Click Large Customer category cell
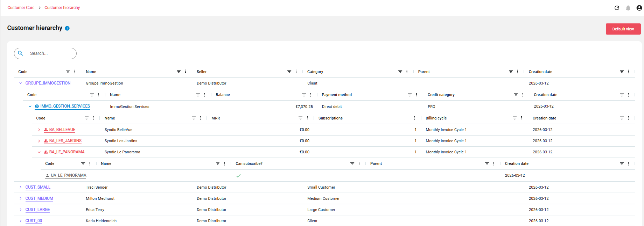The image size is (644, 226). (321, 210)
